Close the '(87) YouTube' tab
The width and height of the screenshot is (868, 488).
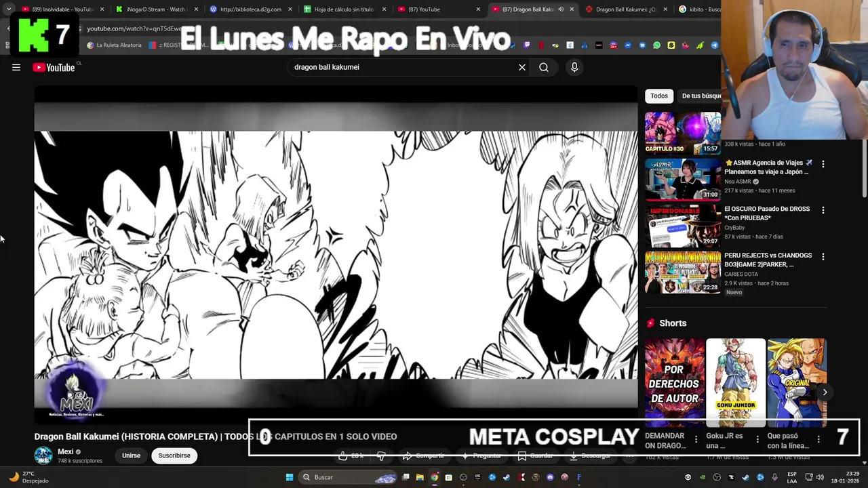478,9
